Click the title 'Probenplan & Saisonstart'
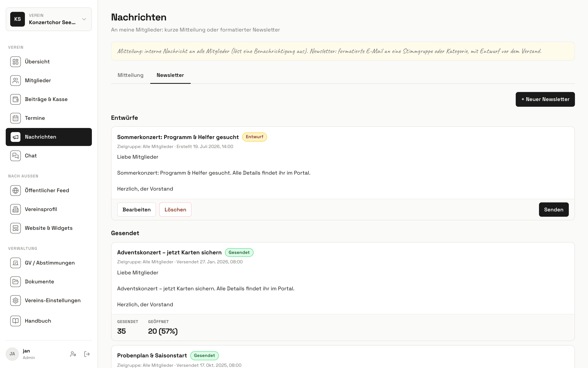The image size is (588, 368). 152,356
